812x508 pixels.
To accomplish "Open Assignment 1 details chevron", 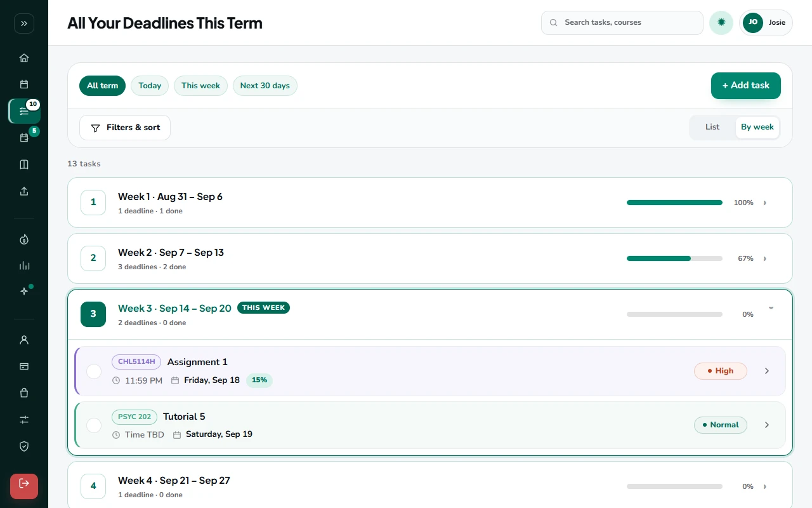I will pyautogui.click(x=767, y=371).
